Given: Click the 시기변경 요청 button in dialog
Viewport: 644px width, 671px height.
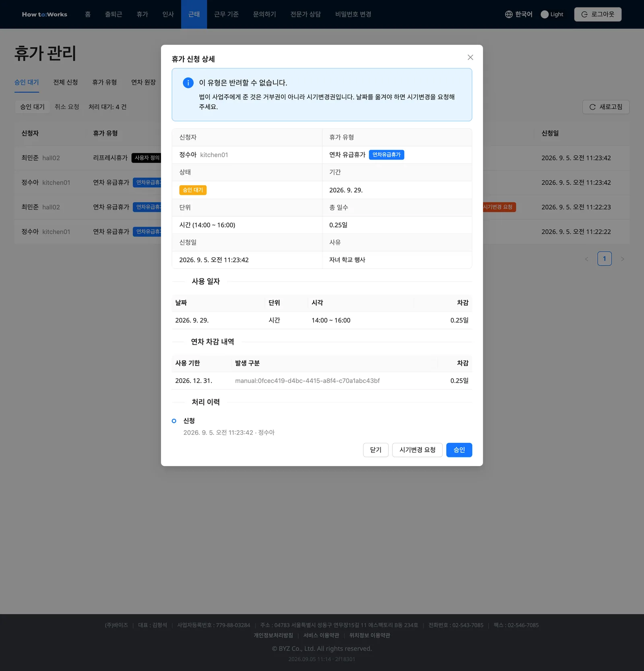Looking at the screenshot, I should (x=417, y=450).
